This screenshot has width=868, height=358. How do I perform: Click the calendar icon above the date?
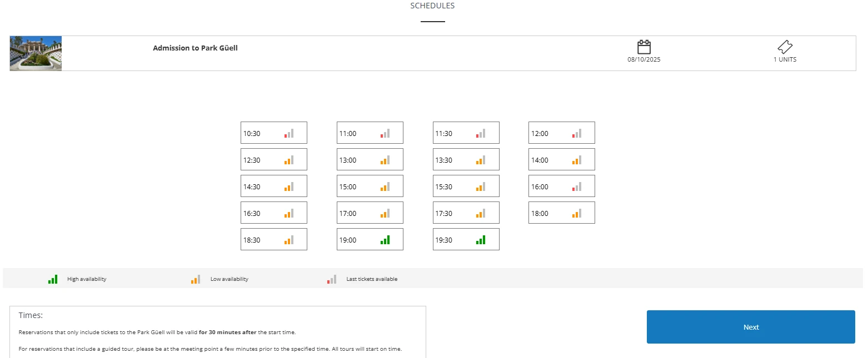click(x=643, y=47)
